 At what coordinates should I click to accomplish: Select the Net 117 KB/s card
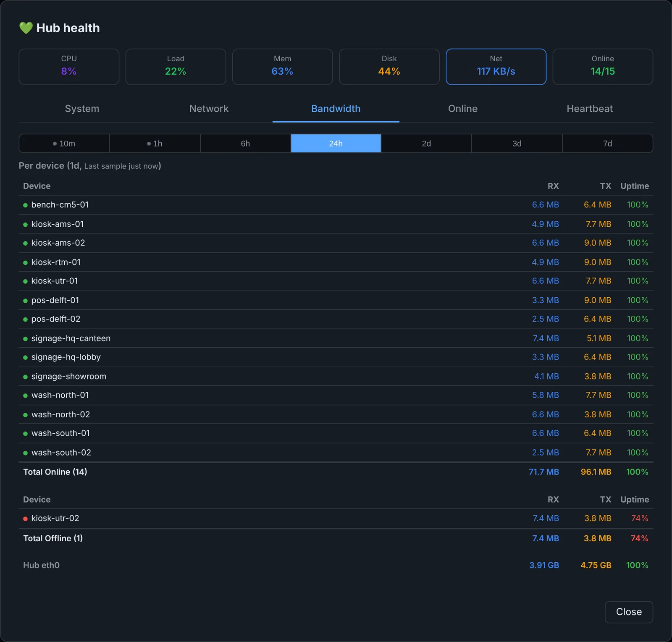pyautogui.click(x=496, y=67)
